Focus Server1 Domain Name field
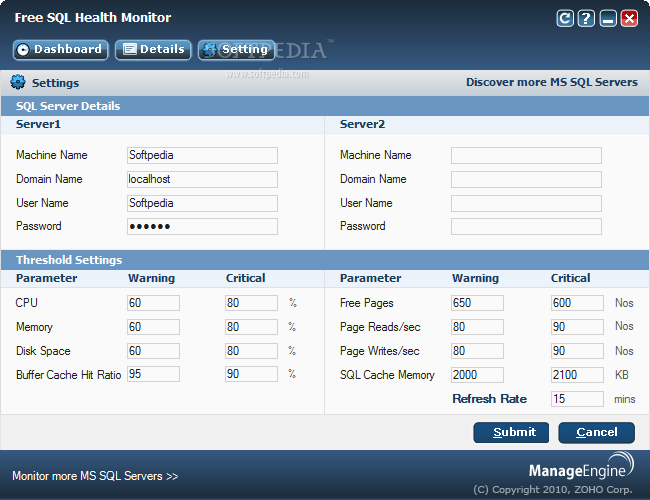The width and height of the screenshot is (650, 500). click(x=202, y=180)
